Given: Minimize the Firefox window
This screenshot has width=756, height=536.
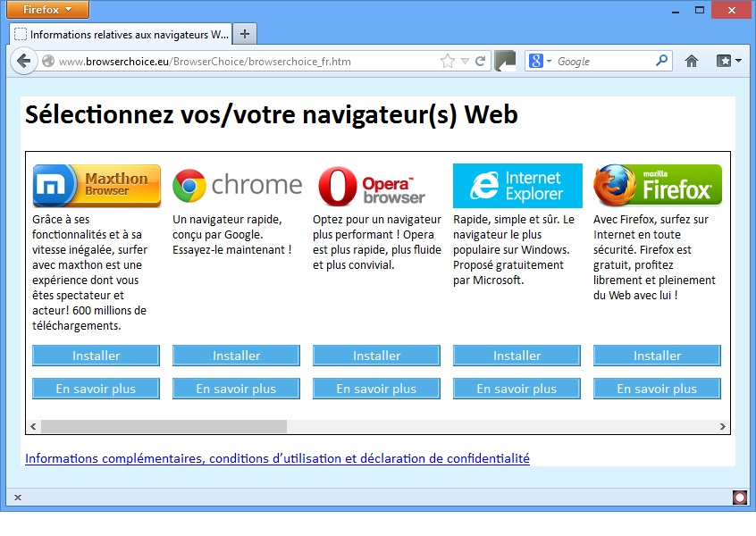Looking at the screenshot, I should tap(676, 10).
